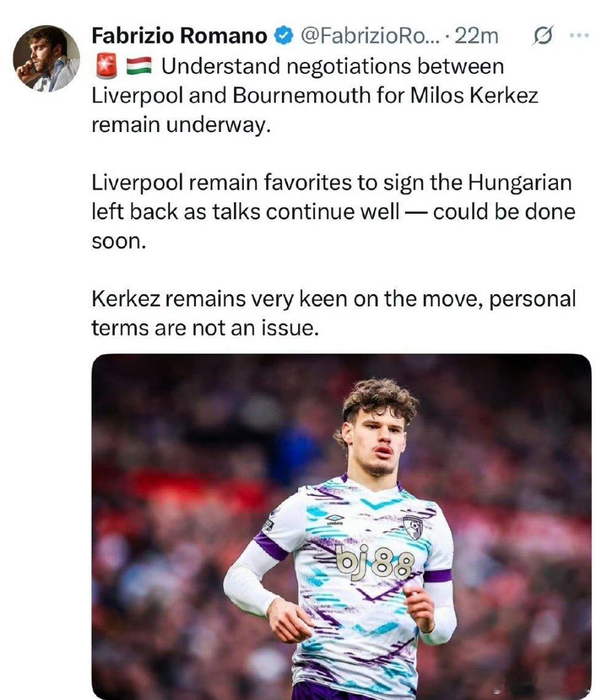This screenshot has height=700, width=596.
Task: Click the Grok slashed-circle icon
Action: (x=543, y=35)
